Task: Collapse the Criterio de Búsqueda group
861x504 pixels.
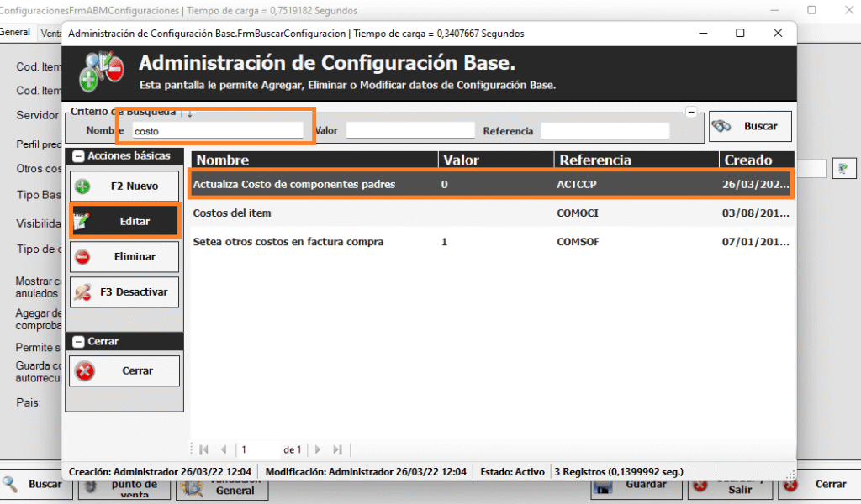Action: (x=691, y=112)
